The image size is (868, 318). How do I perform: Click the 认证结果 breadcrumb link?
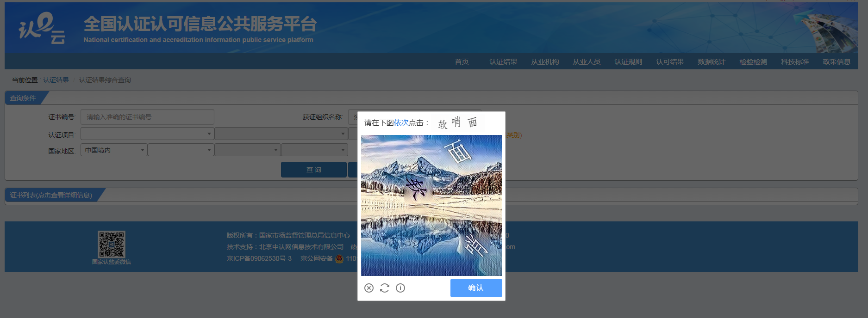56,80
